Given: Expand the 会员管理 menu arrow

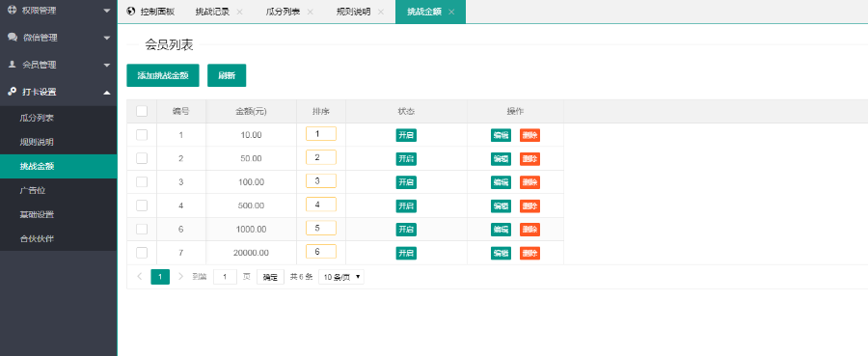Looking at the screenshot, I should pos(107,65).
